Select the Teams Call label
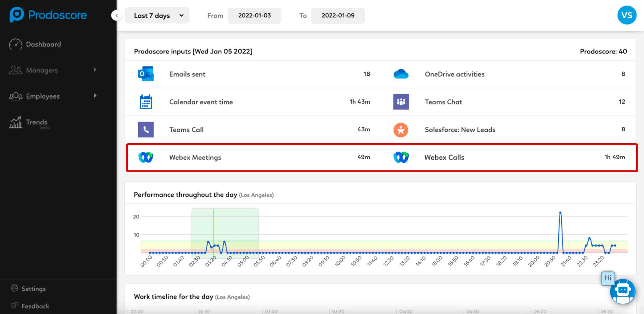This screenshot has width=644, height=314. click(186, 129)
